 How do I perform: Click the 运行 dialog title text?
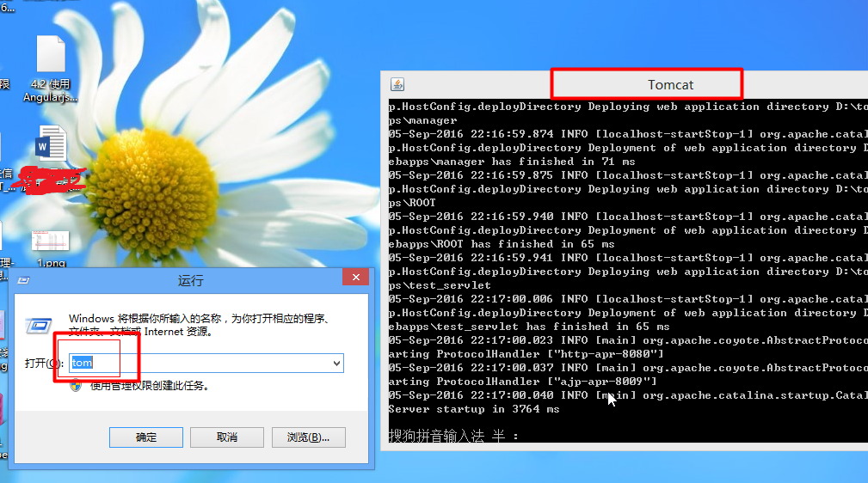(x=190, y=280)
